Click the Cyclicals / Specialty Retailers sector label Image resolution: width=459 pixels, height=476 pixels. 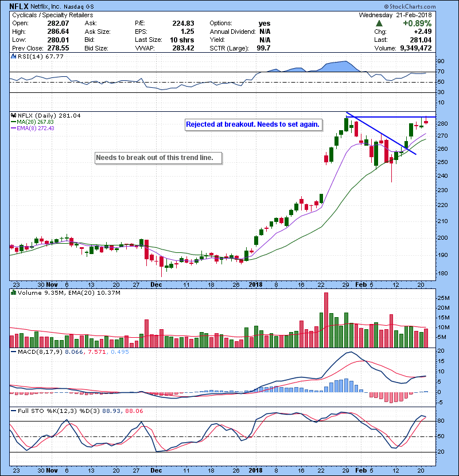pos(53,15)
